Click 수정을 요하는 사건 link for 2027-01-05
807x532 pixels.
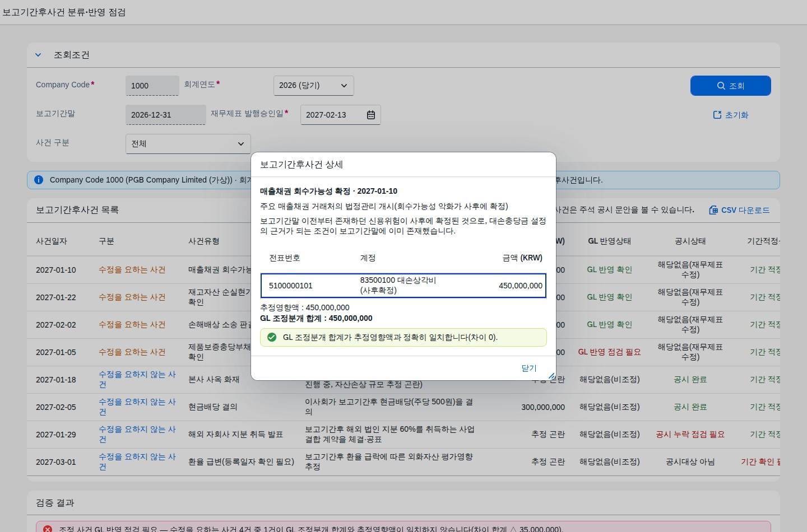point(132,352)
